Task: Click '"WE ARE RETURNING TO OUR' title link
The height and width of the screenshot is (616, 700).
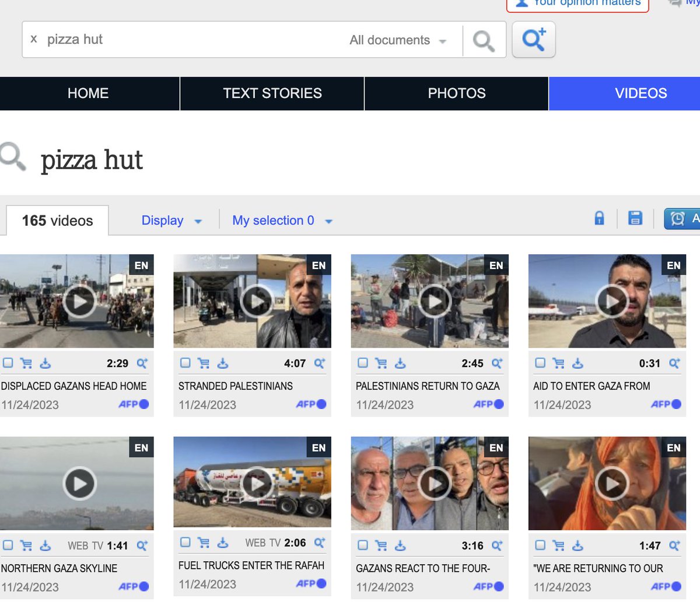Action: click(598, 568)
